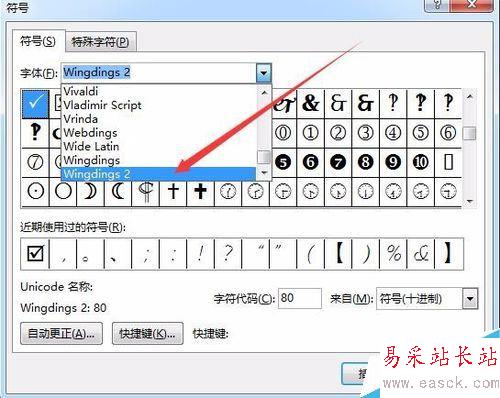Image resolution: width=500 pixels, height=398 pixels.
Task: Select the exclamation mark in recent symbols
Action: click(x=200, y=254)
